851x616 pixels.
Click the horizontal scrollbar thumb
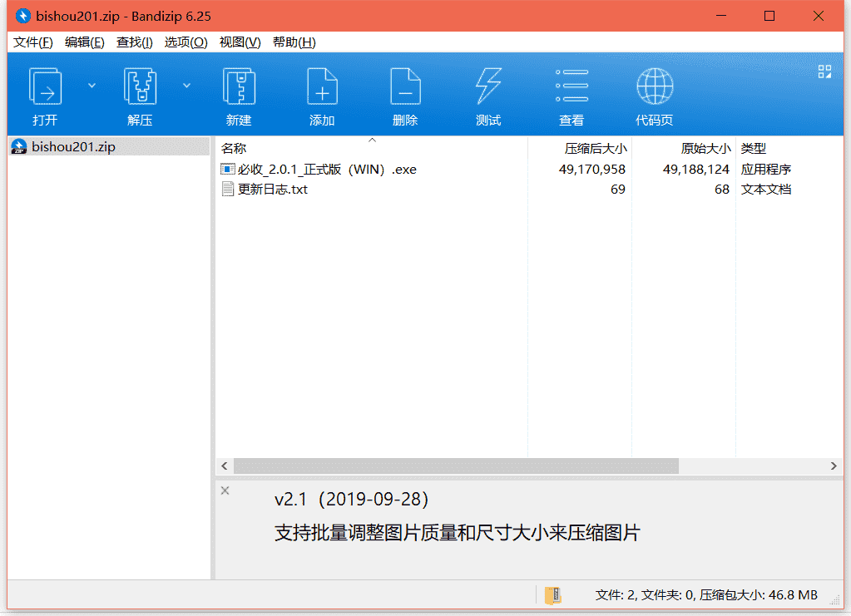click(456, 466)
